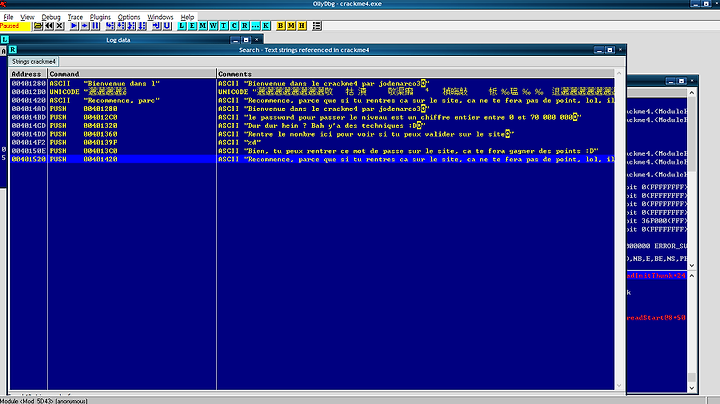This screenshot has width=720, height=404.
Task: Show Run trace via cyan '...' icon
Action: (255, 26)
